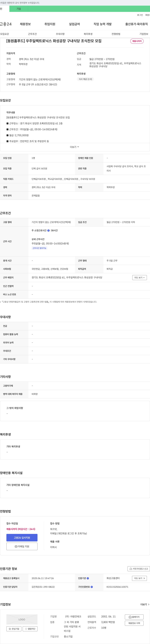Open 실업급여 main menu

click(x=74, y=24)
